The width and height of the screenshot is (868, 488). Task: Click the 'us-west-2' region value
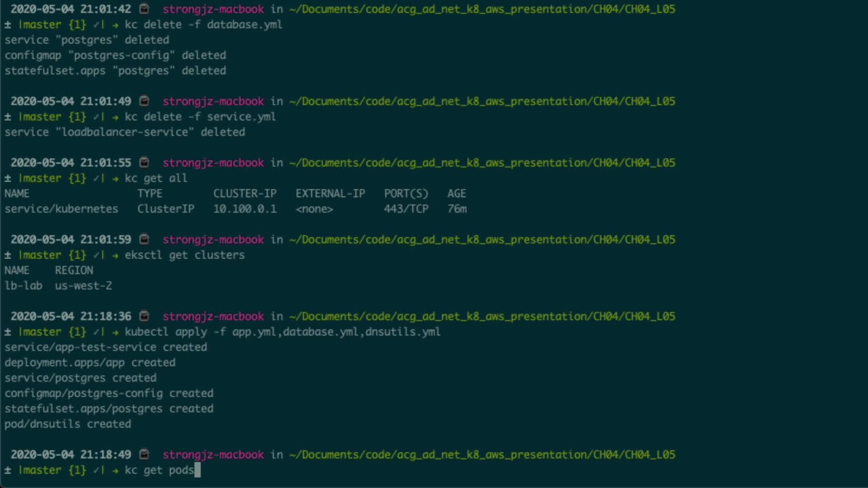click(83, 286)
